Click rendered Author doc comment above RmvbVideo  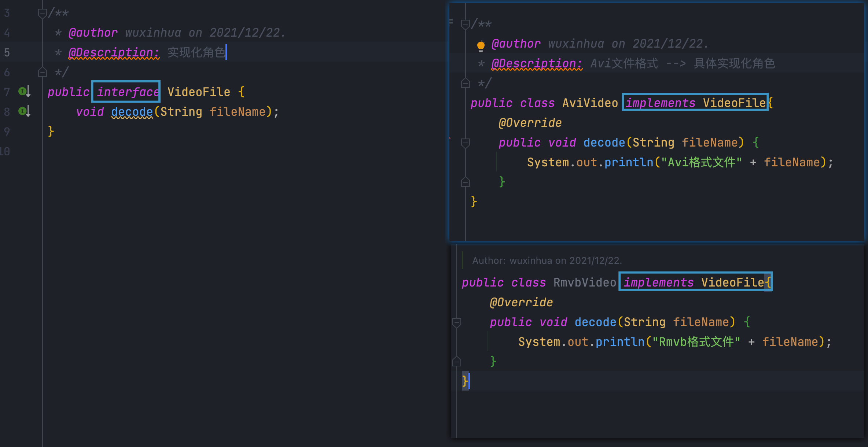pos(547,261)
